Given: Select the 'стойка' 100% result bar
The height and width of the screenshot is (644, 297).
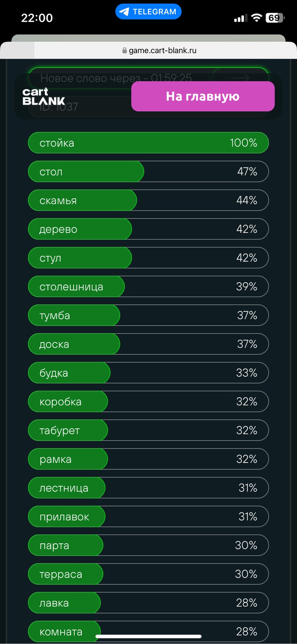Looking at the screenshot, I should click(148, 143).
